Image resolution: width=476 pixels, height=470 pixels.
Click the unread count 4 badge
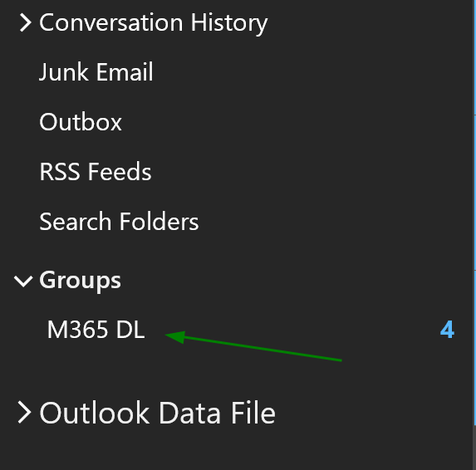[447, 330]
